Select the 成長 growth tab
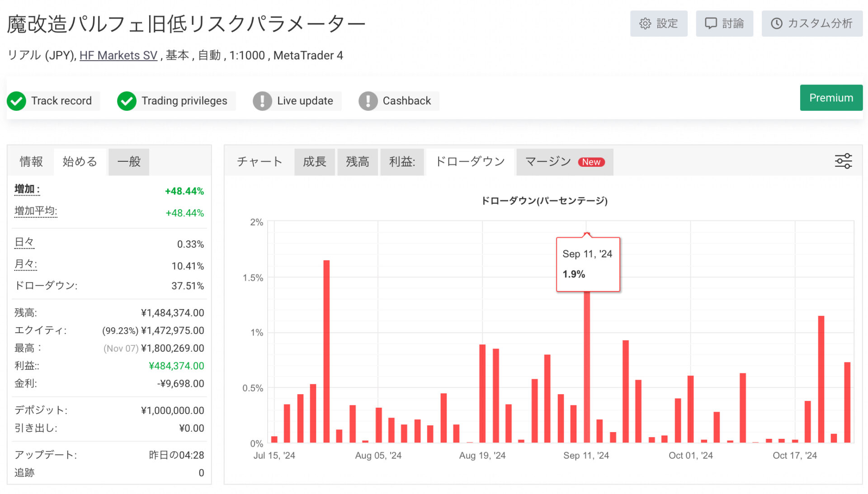This screenshot has width=868, height=494. (x=315, y=162)
